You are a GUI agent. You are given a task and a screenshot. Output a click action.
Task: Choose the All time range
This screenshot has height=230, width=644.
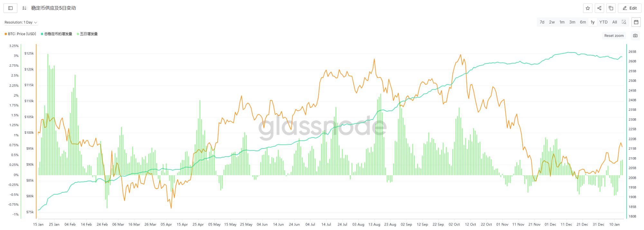tap(614, 22)
